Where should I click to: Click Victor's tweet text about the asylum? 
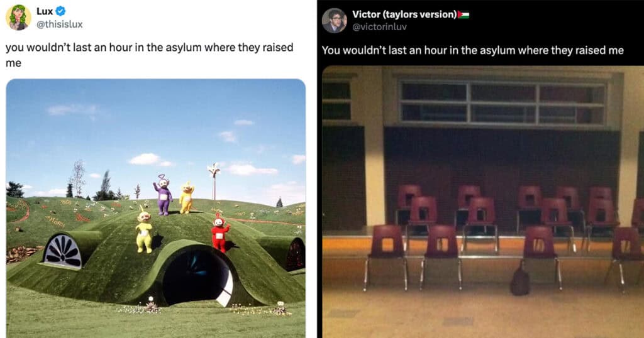(473, 50)
